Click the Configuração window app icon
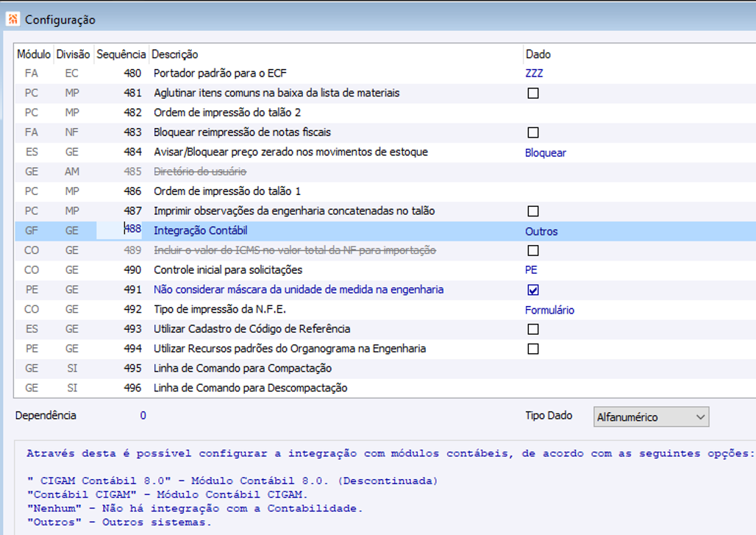Viewport: 756px width, 535px height. 13,19
